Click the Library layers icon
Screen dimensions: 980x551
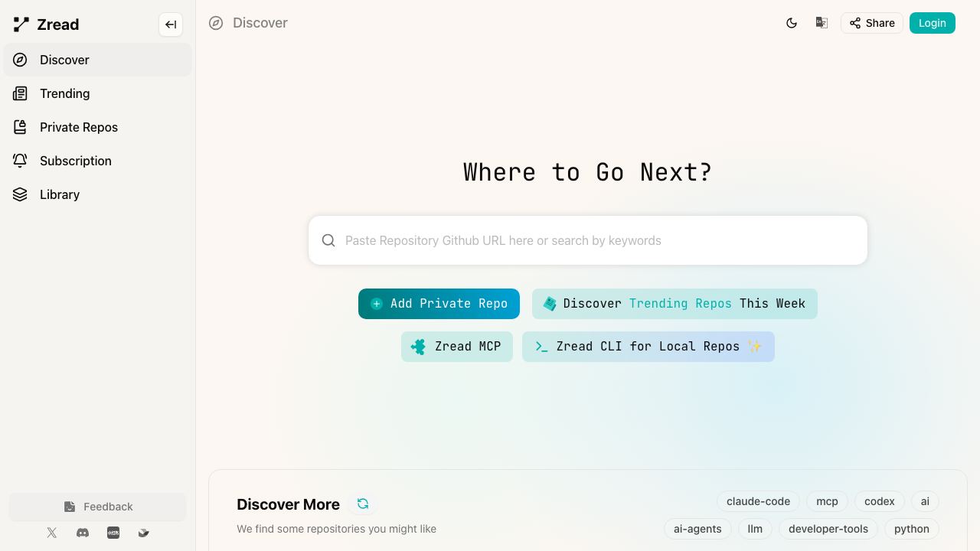(20, 194)
